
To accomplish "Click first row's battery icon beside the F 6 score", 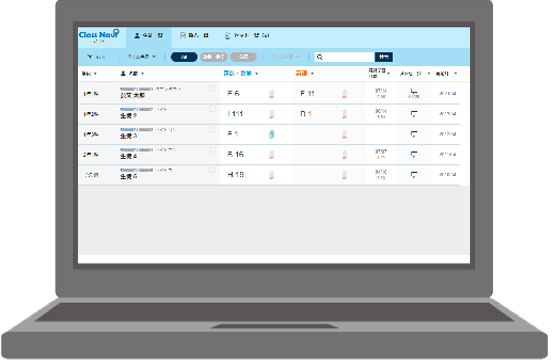I will (x=271, y=94).
